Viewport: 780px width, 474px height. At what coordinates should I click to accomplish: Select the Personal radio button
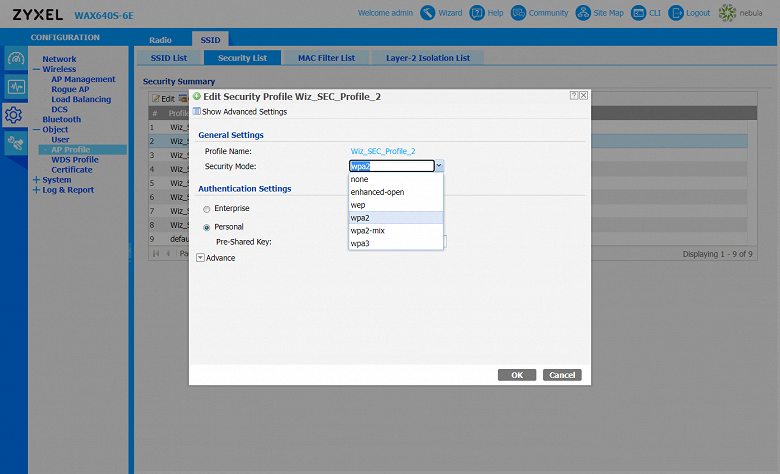[206, 227]
